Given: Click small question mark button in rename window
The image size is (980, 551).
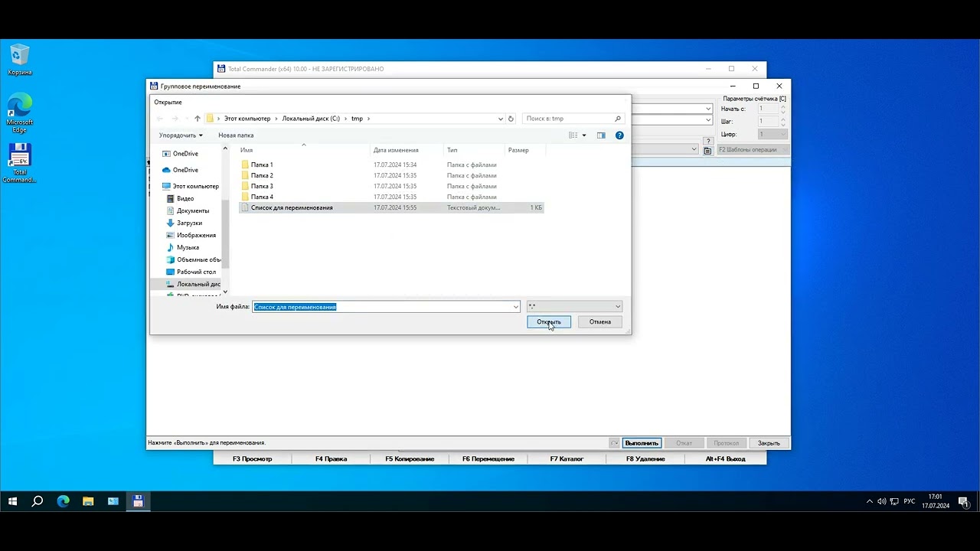Looking at the screenshot, I should click(708, 142).
